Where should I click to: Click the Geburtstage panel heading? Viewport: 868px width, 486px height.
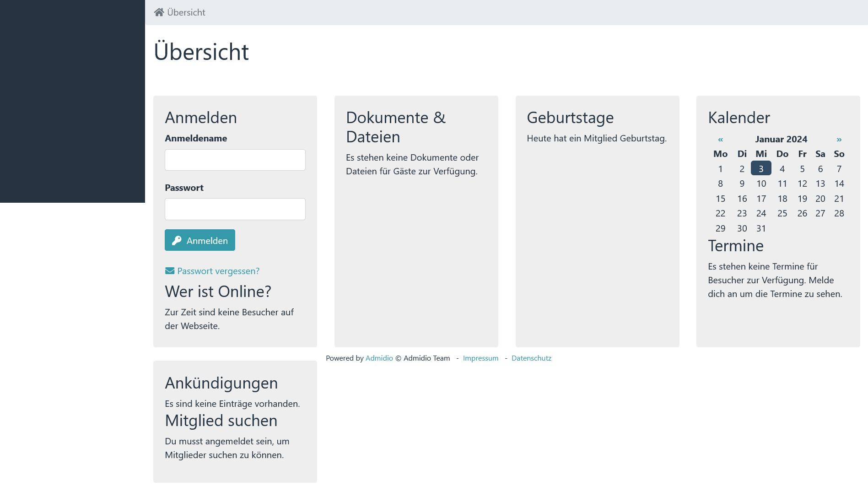(570, 117)
